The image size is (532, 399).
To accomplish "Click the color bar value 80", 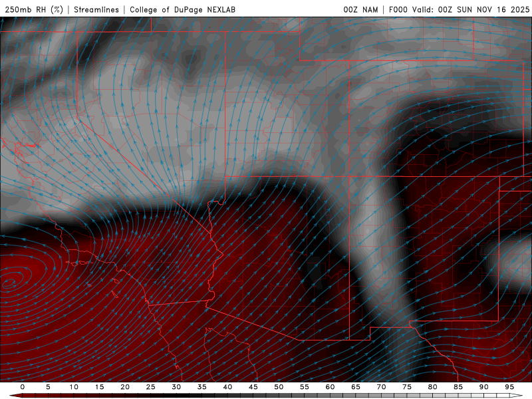I will click(x=432, y=387).
